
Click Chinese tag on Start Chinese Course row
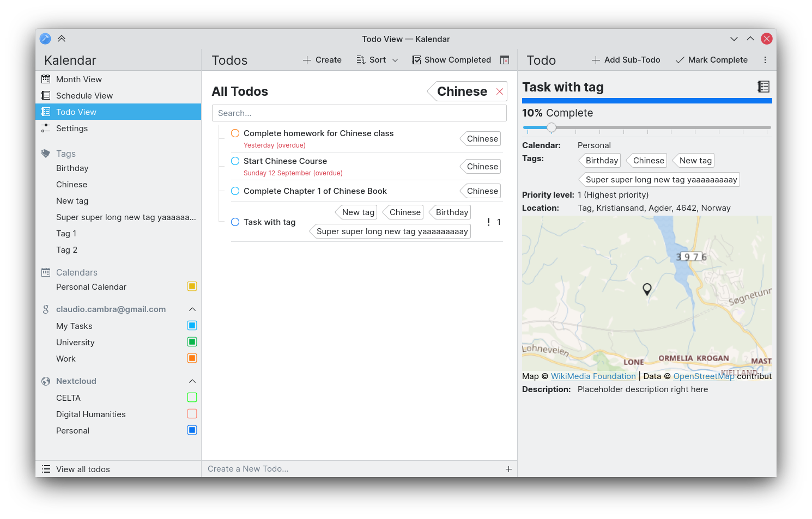[x=481, y=166]
